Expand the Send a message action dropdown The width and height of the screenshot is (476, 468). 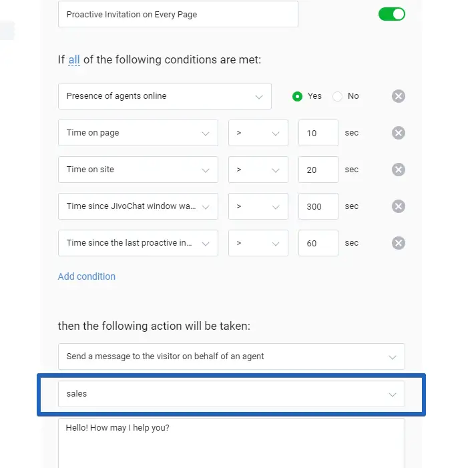pyautogui.click(x=231, y=357)
